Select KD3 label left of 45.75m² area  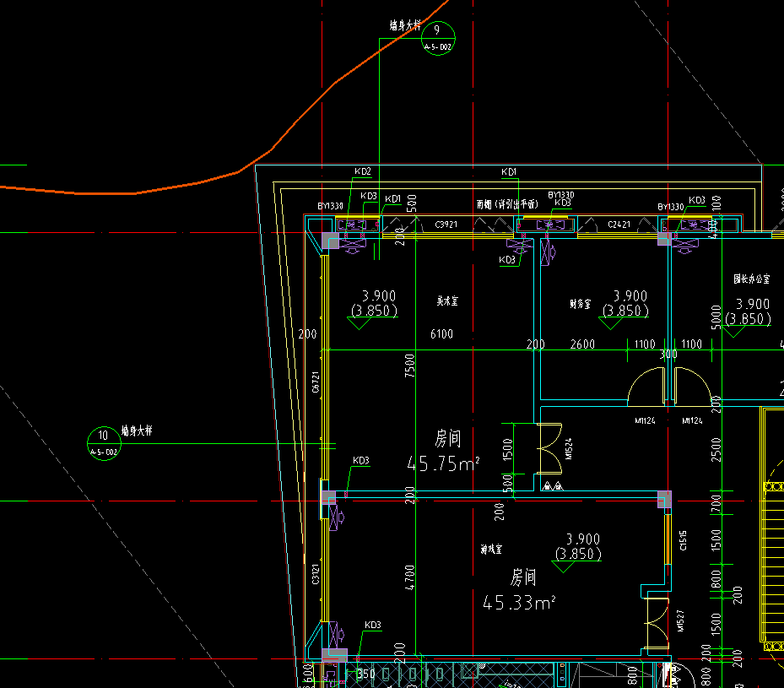[361, 461]
